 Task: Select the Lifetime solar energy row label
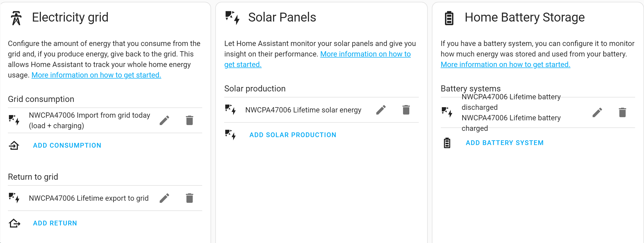tap(303, 110)
